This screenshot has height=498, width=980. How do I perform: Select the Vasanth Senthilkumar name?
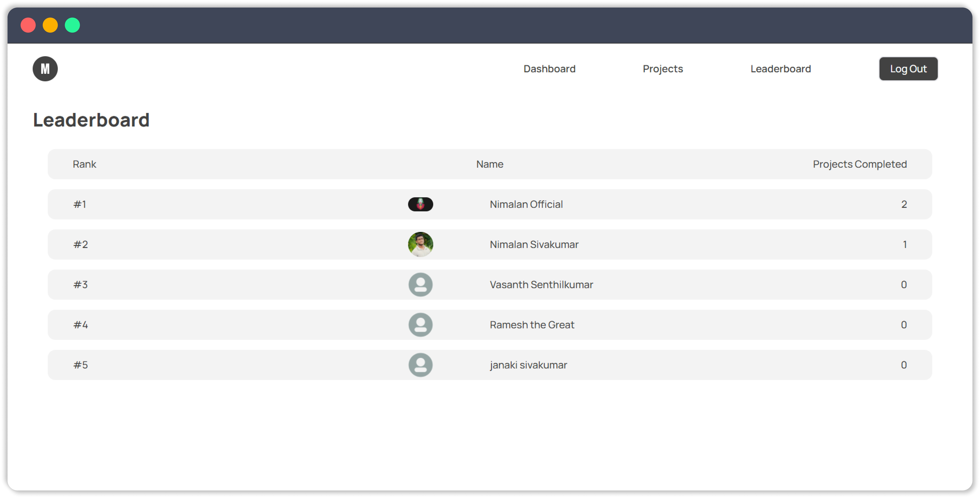(541, 285)
